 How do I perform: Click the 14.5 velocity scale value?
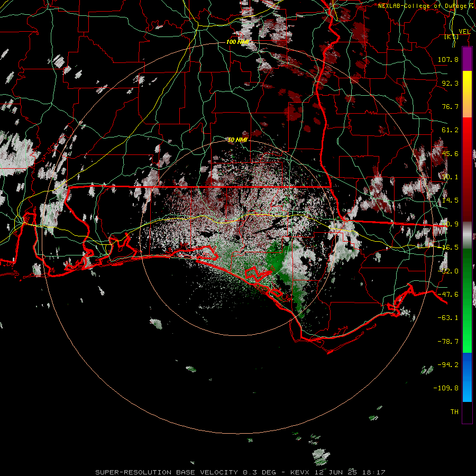point(450,200)
